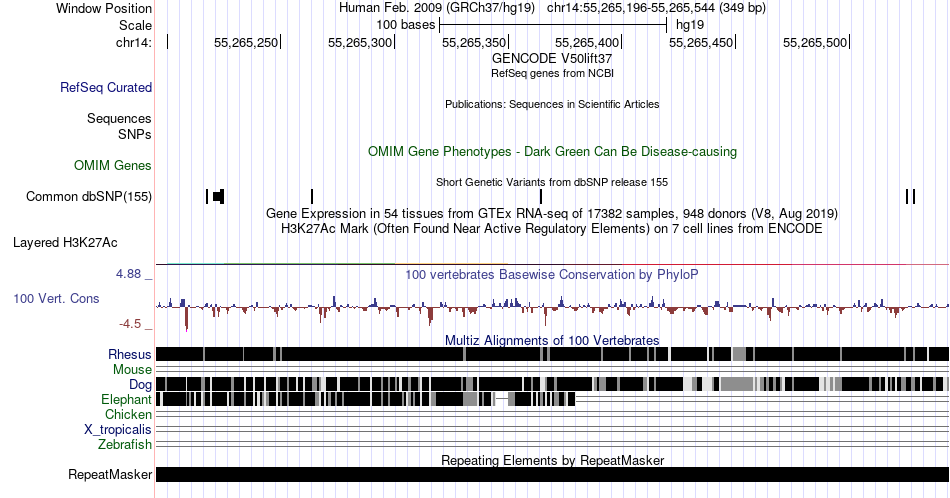
Task: Click the black RepeatMasker repeat element bar
Action: pyautogui.click(x=552, y=474)
